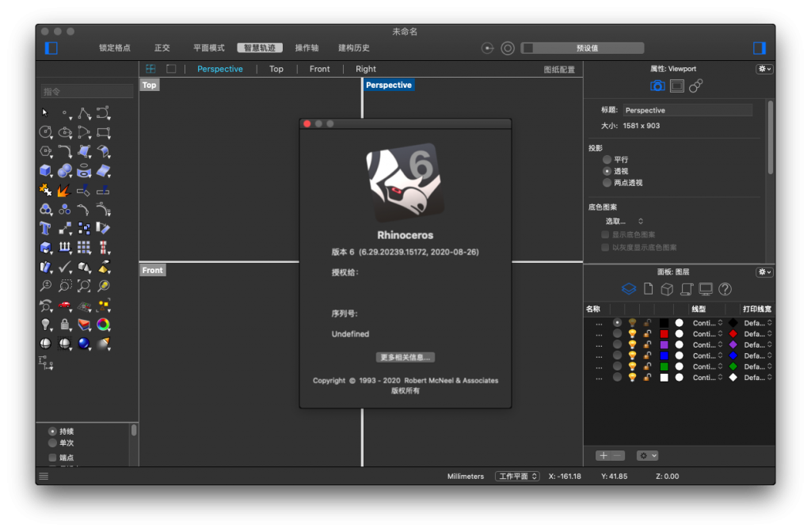Open the 选取... wallpaper dropdown
Viewport: 811px width, 532px height.
(624, 222)
